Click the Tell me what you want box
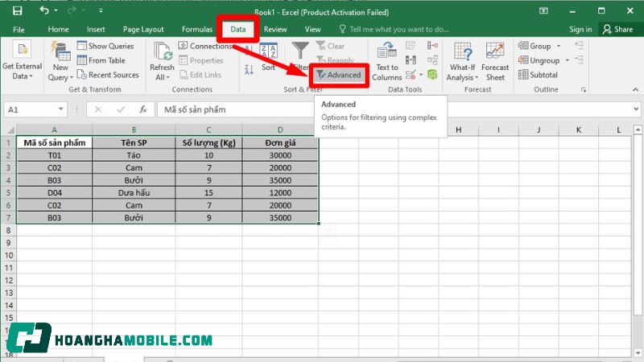Image resolution: width=644 pixels, height=362 pixels. click(x=394, y=29)
